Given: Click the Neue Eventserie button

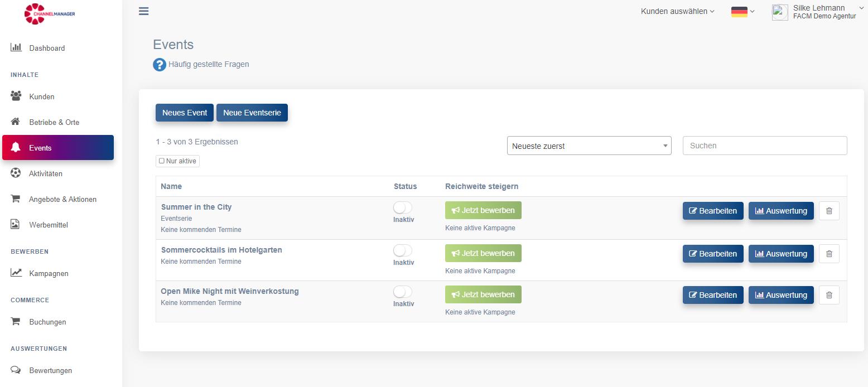Looking at the screenshot, I should click(x=252, y=113).
